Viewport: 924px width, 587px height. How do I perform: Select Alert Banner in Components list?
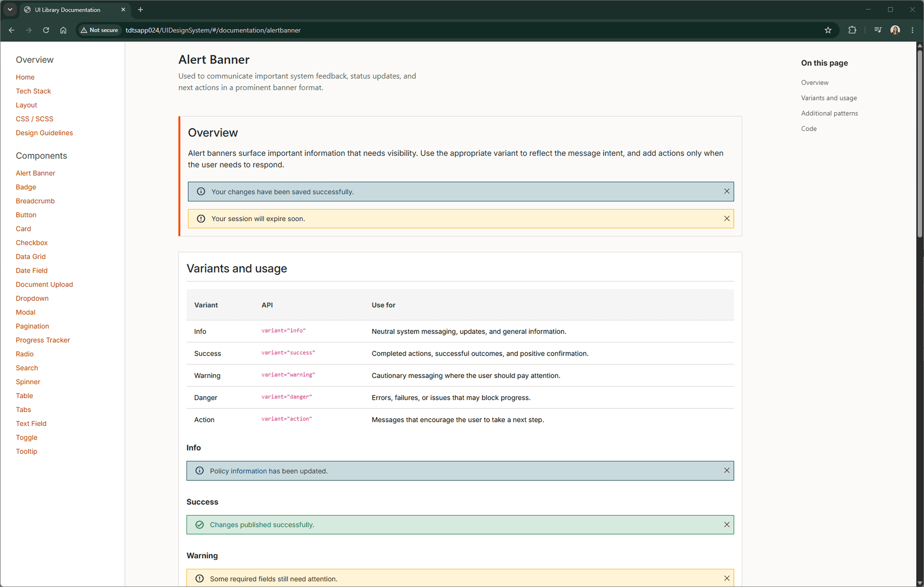click(35, 173)
